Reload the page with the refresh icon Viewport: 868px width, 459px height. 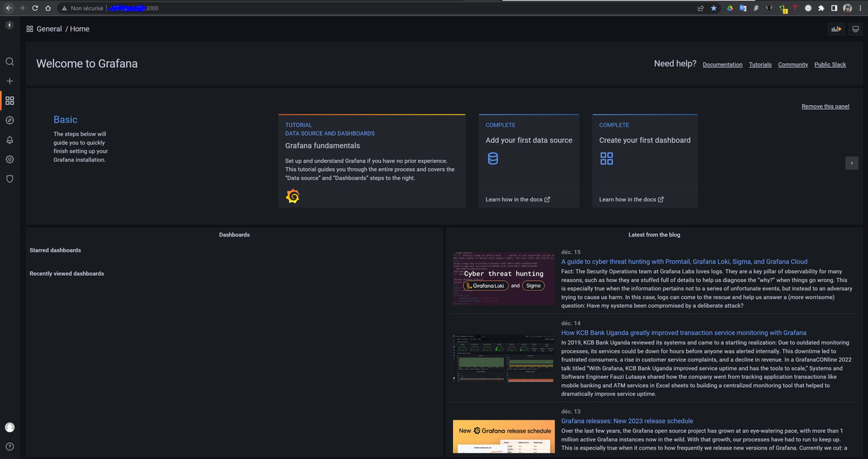[x=35, y=8]
